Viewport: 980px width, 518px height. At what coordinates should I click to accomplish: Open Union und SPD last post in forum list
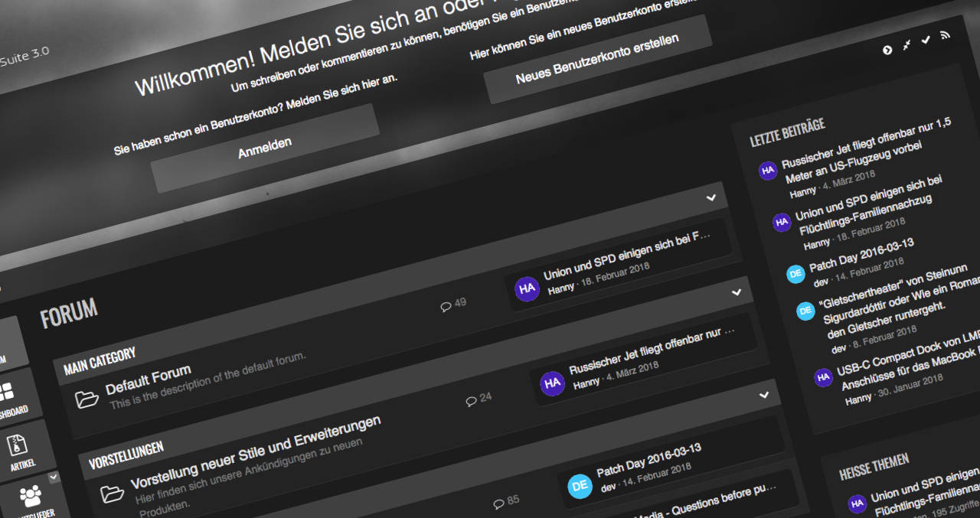(x=627, y=255)
